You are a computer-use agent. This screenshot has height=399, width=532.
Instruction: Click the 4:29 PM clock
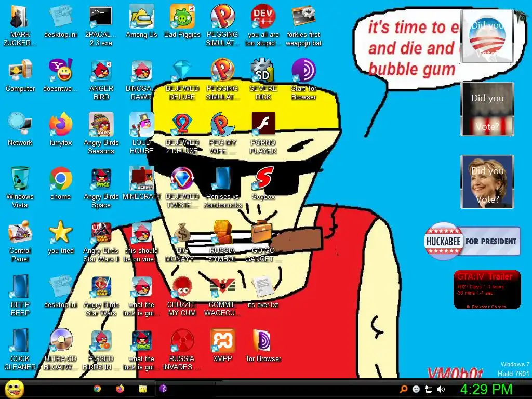tap(486, 389)
